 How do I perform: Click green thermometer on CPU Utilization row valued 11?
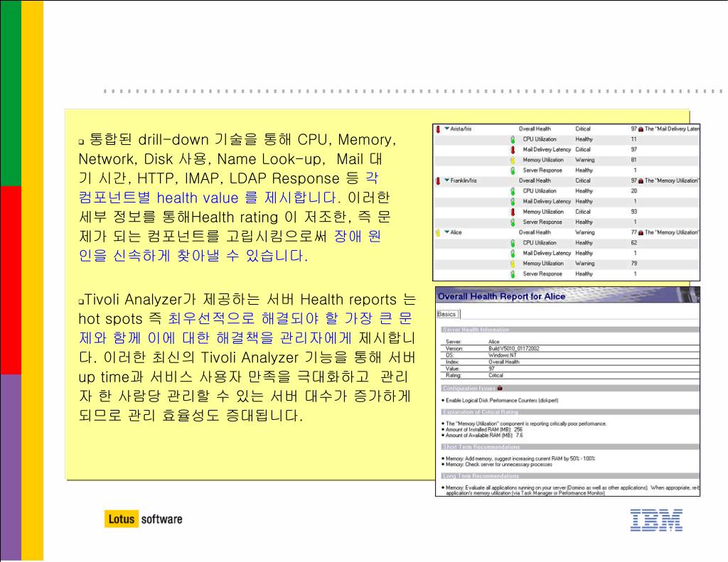click(513, 139)
